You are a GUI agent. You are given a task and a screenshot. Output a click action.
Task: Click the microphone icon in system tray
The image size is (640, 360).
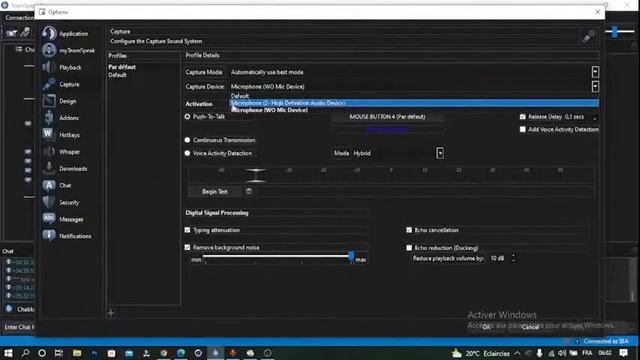pyautogui.click(x=539, y=353)
